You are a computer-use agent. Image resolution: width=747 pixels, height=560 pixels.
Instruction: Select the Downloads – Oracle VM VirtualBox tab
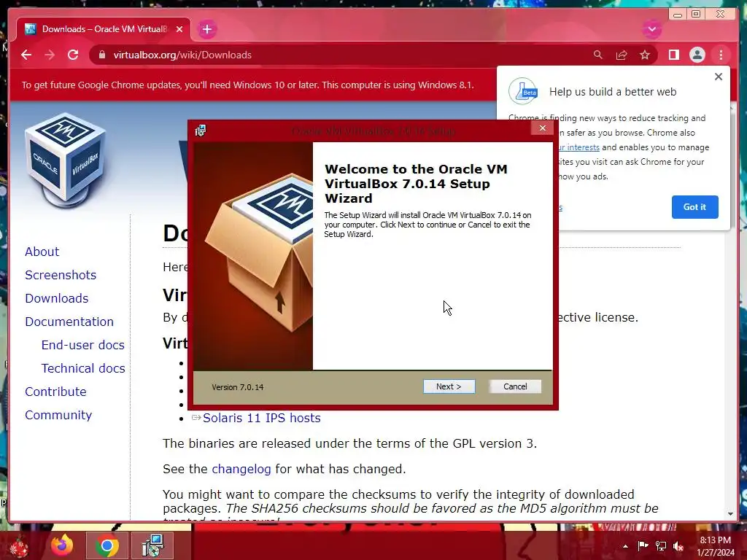coord(104,29)
